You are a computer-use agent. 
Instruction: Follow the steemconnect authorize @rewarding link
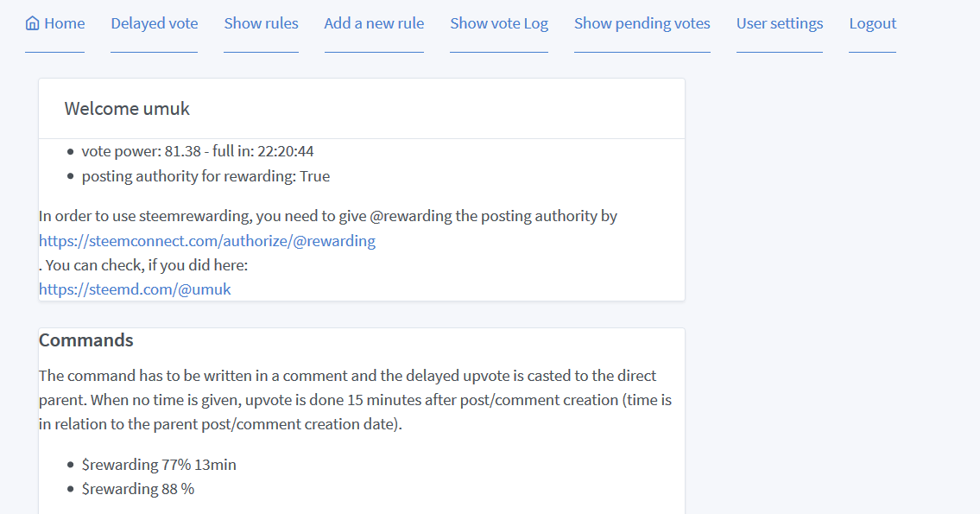click(207, 241)
